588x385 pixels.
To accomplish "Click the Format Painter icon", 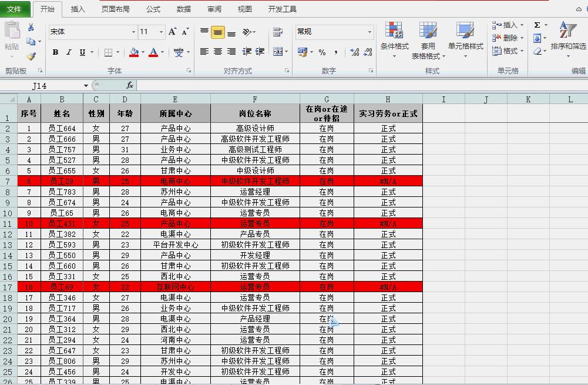I will 31,56.
